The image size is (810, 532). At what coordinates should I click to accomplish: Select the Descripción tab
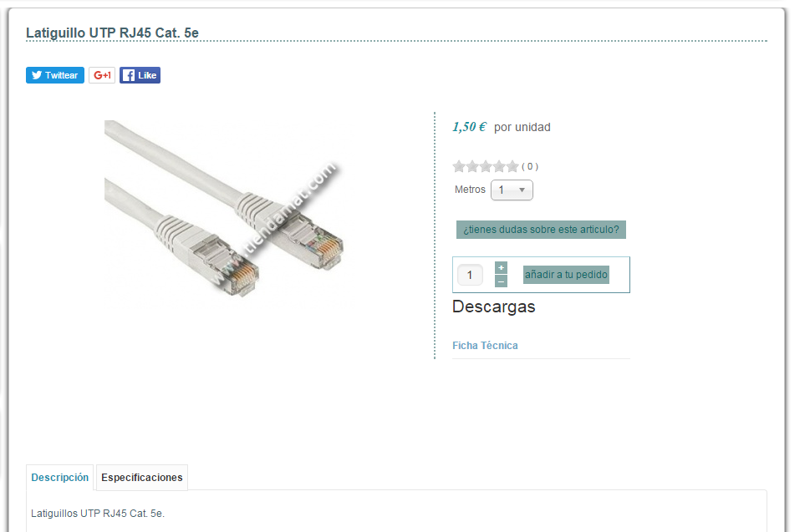[x=60, y=478]
